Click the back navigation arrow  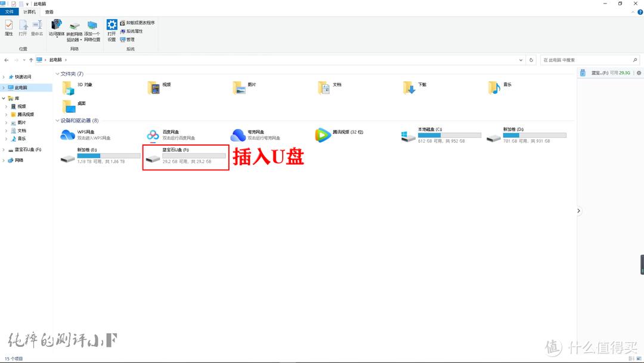(6, 60)
